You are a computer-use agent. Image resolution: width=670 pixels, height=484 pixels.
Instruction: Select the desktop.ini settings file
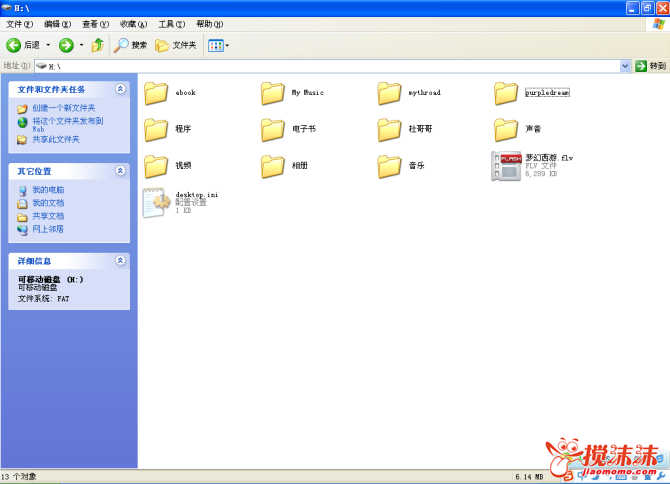click(x=181, y=202)
